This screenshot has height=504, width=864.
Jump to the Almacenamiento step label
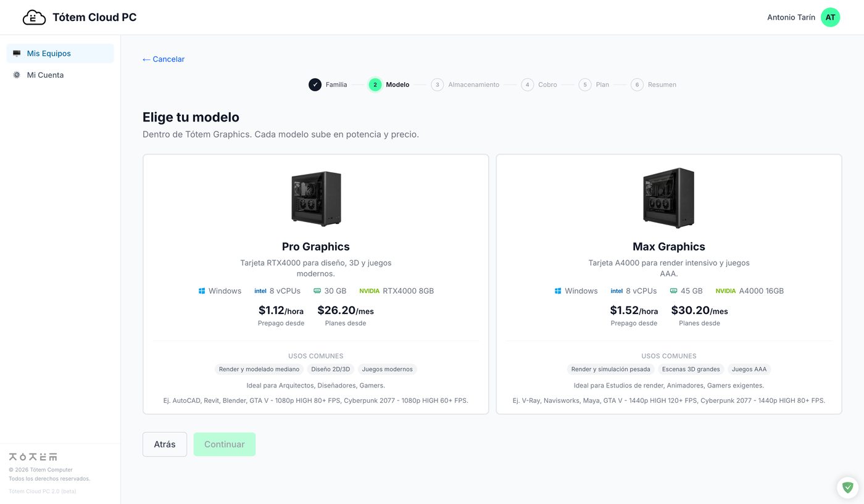(x=473, y=85)
